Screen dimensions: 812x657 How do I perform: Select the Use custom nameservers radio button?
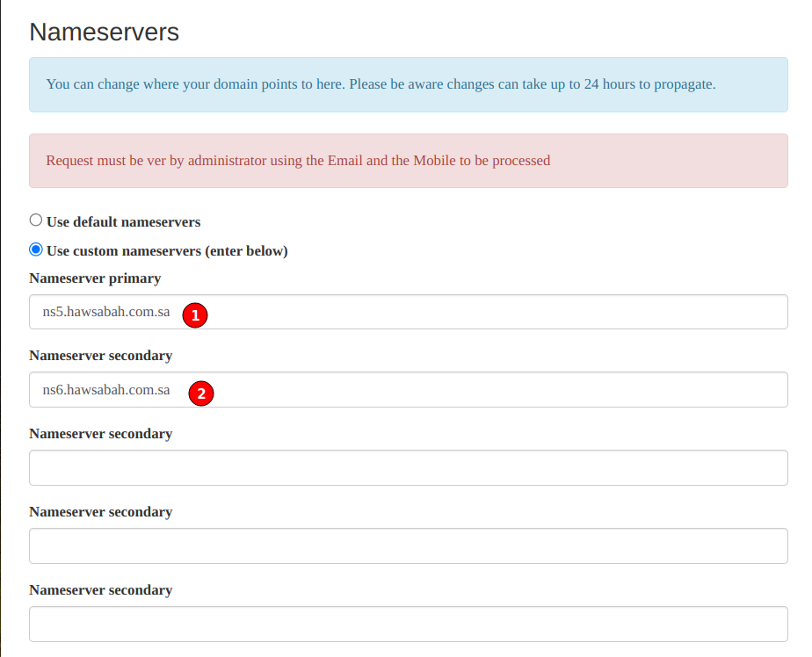pyautogui.click(x=36, y=249)
